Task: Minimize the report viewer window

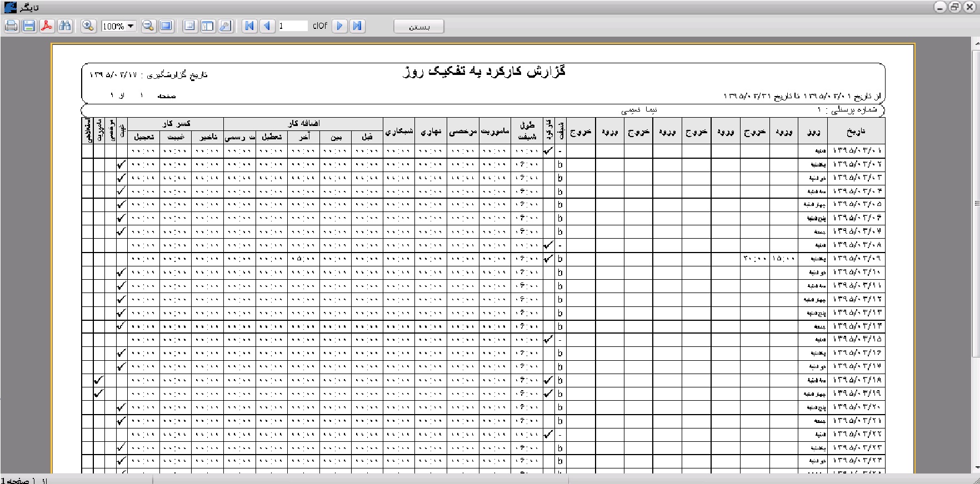Action: point(940,7)
